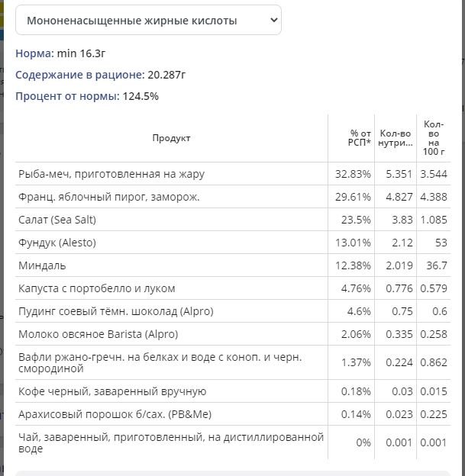Click the Миндаль product row
The width and height of the screenshot is (465, 476).
(x=233, y=265)
